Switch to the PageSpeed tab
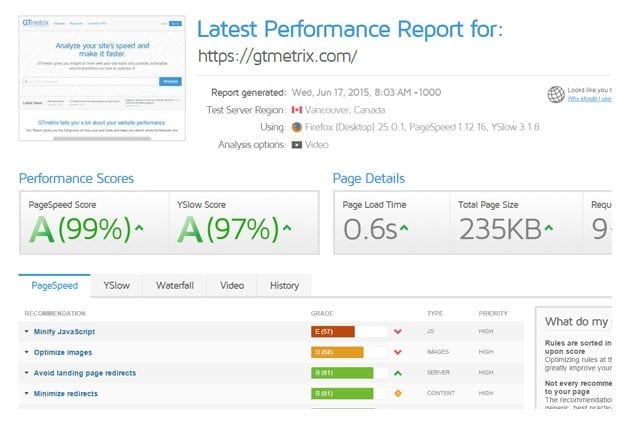 click(x=55, y=286)
